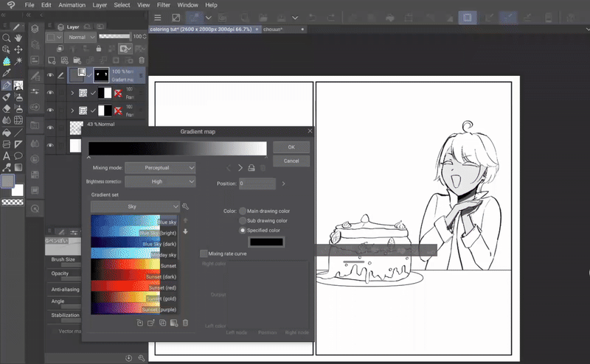Click the gradient set wrench settings icon
Image resolution: width=590 pixels, height=364 pixels.
tap(185, 207)
